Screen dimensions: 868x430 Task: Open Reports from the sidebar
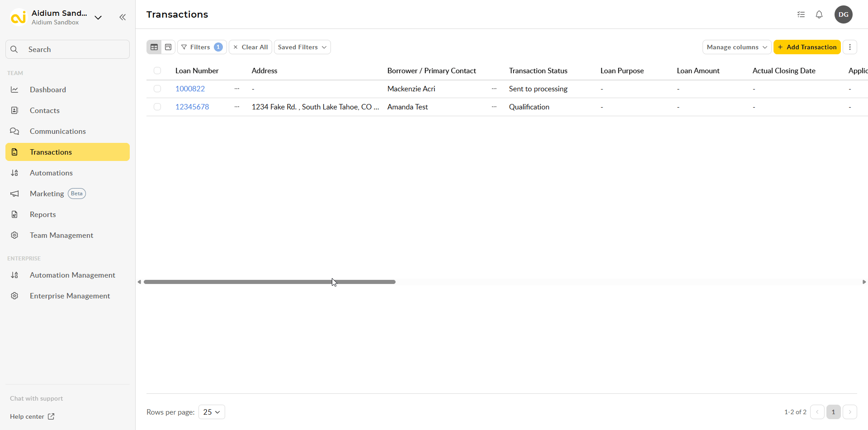click(x=68, y=214)
